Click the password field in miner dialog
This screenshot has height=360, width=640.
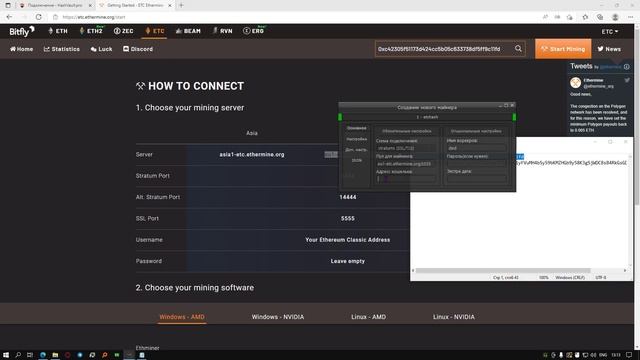click(476, 163)
